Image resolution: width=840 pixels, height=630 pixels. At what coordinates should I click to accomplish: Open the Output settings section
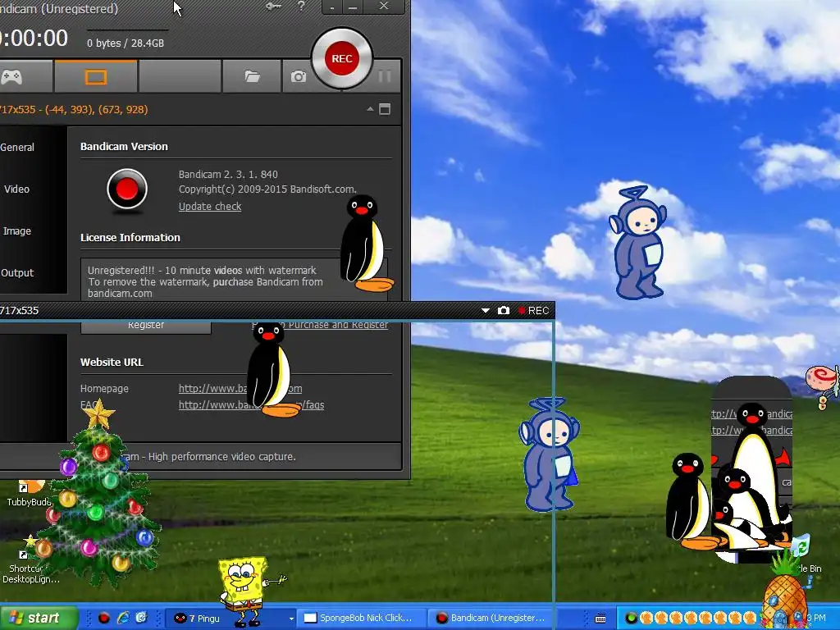click(17, 272)
